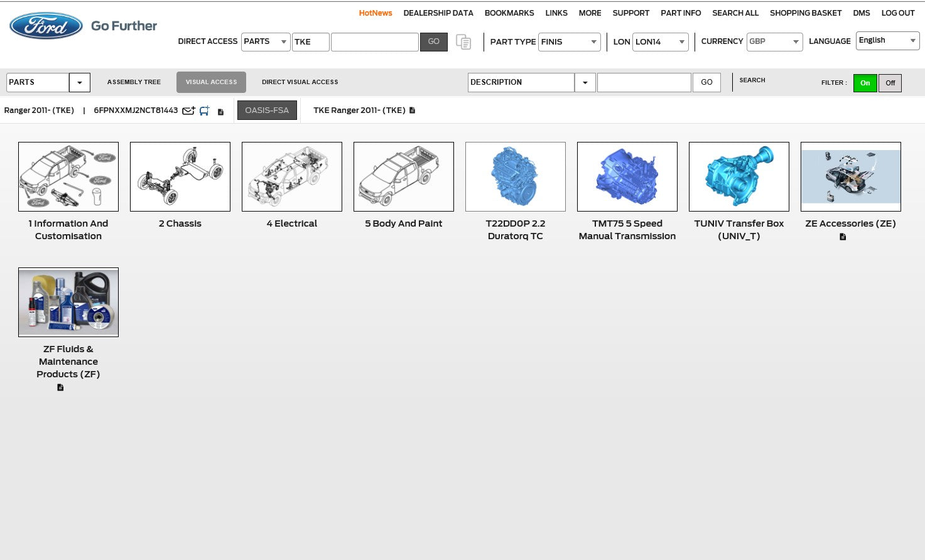
Task: Click the OASIS-FSA button
Action: point(267,110)
